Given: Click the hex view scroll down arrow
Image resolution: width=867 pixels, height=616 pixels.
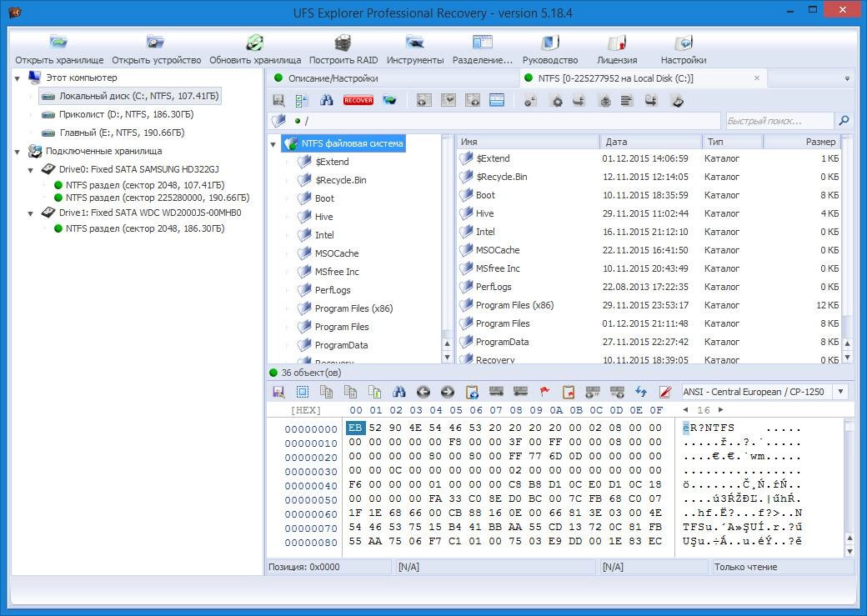Looking at the screenshot, I should (x=849, y=551).
